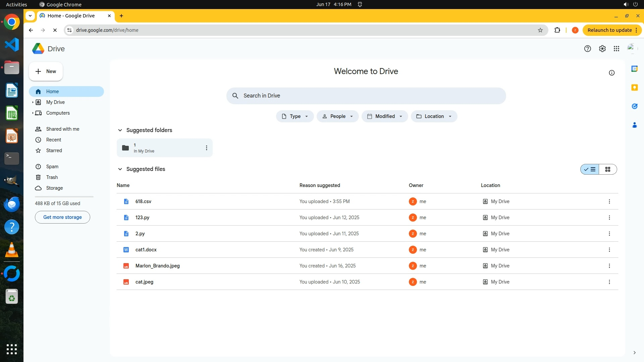
Task: Open Drive settings gear
Action: [602, 49]
